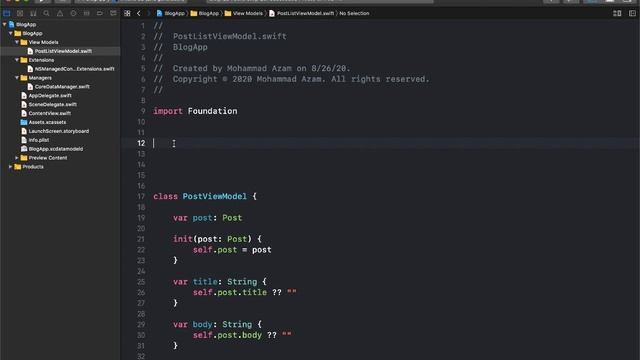This screenshot has width=640, height=360.
Task: Click the 'PostViewModel' class name
Action: pos(215,197)
